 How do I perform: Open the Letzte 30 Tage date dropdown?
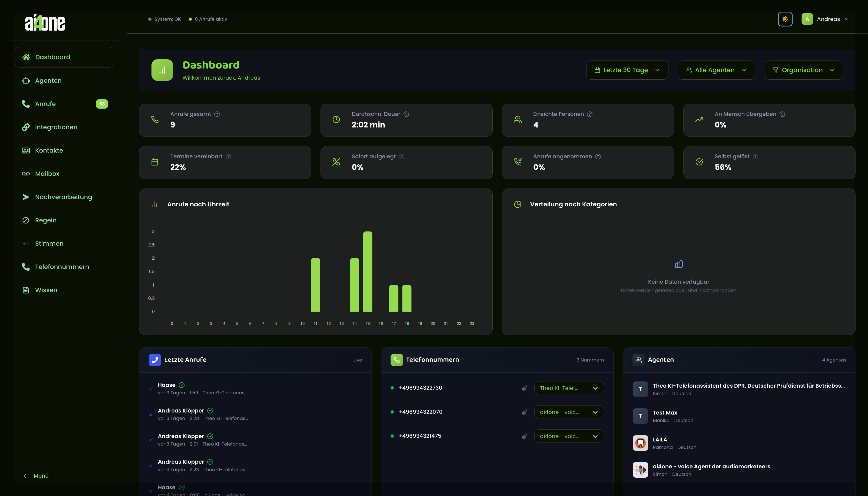(627, 70)
